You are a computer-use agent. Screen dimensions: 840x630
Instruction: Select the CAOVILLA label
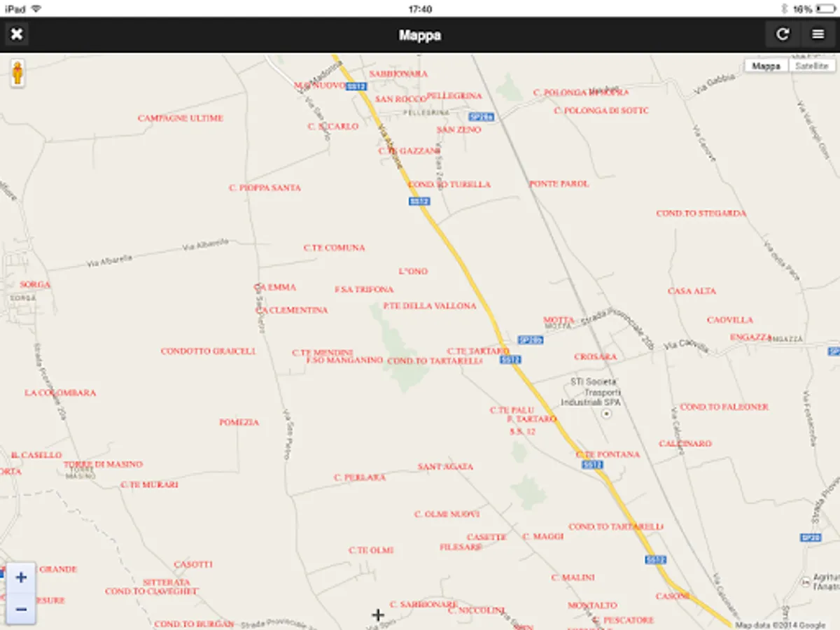click(x=730, y=321)
